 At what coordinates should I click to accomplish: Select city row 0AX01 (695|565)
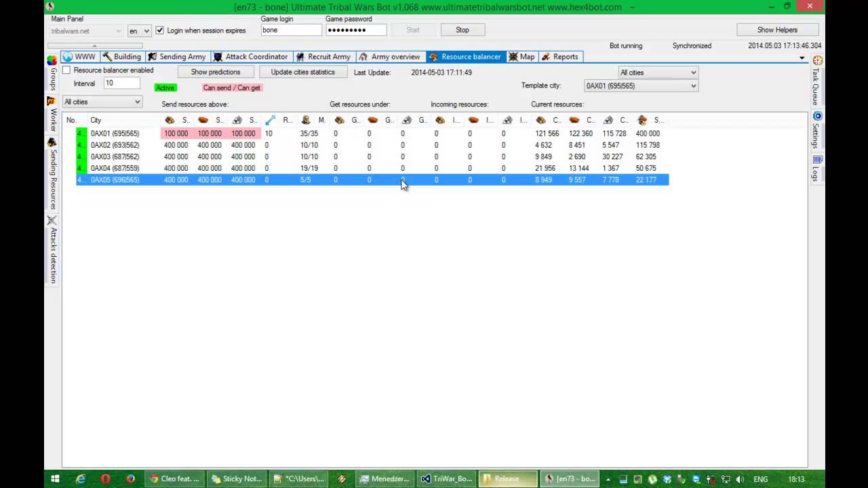pos(372,134)
